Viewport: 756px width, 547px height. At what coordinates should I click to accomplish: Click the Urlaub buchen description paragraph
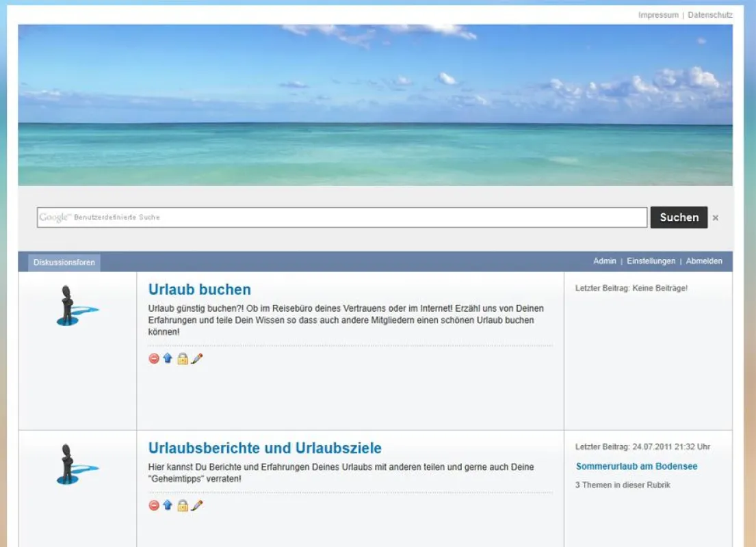point(346,320)
